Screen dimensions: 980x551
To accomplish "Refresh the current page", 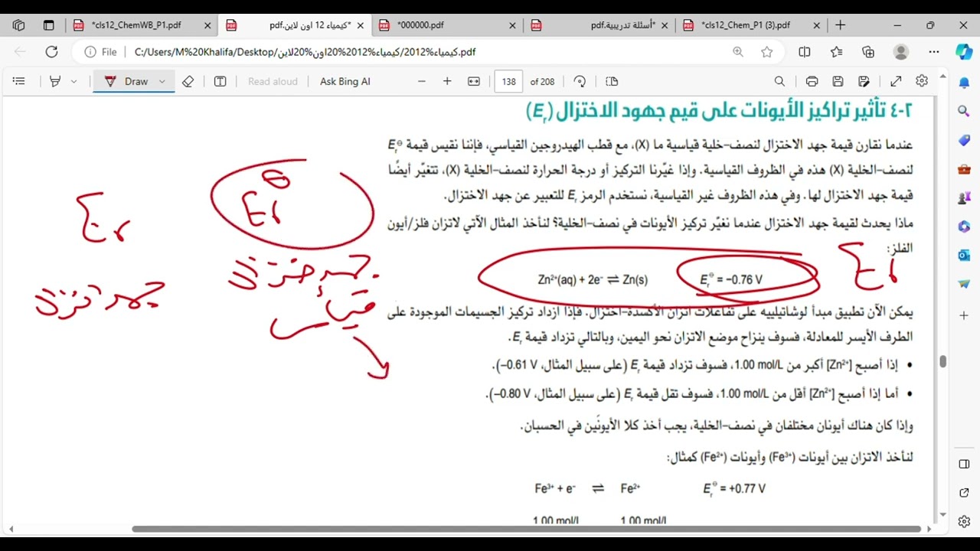I will point(51,52).
